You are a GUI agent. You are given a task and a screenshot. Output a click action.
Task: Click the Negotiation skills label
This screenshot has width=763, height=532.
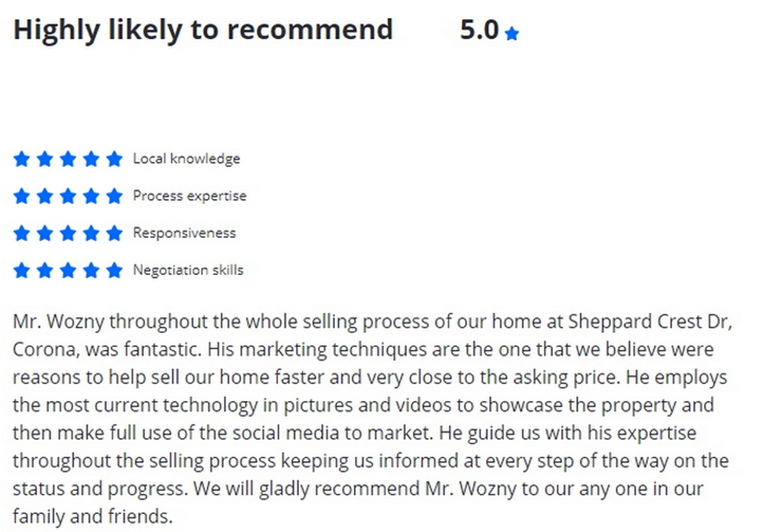tap(188, 270)
